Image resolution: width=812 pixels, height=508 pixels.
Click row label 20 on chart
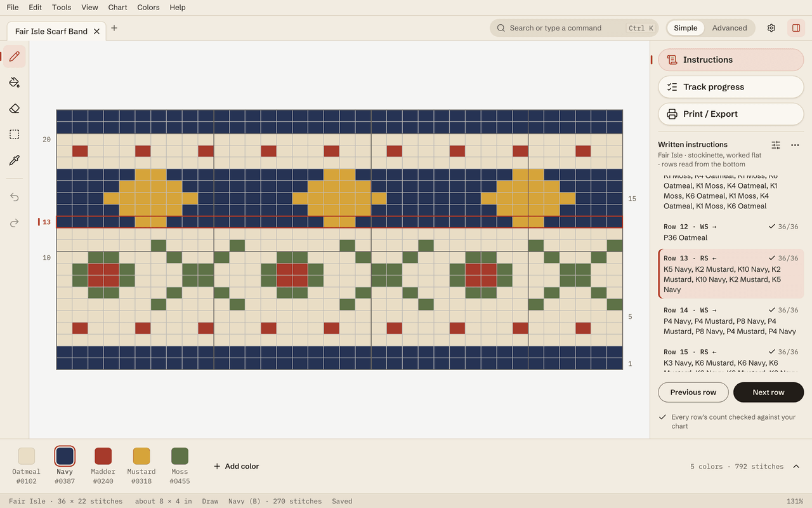pyautogui.click(x=46, y=140)
